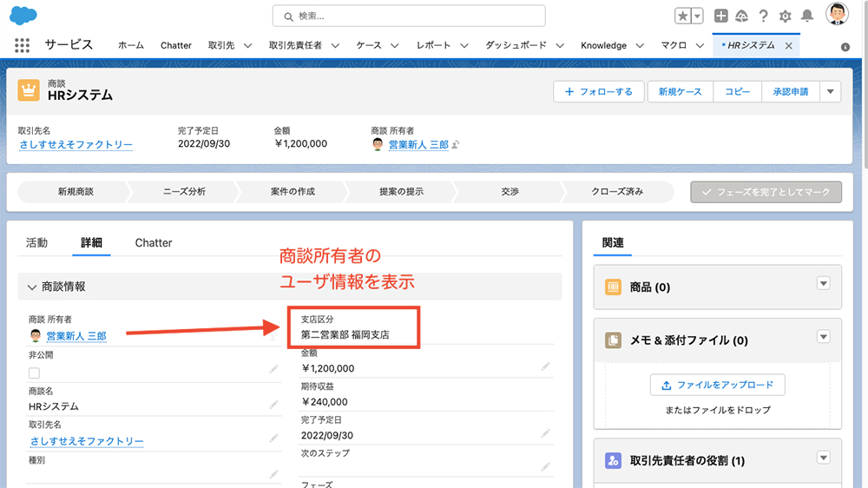
Task: Edit the 次のステップ field pencil icon
Action: tap(546, 467)
